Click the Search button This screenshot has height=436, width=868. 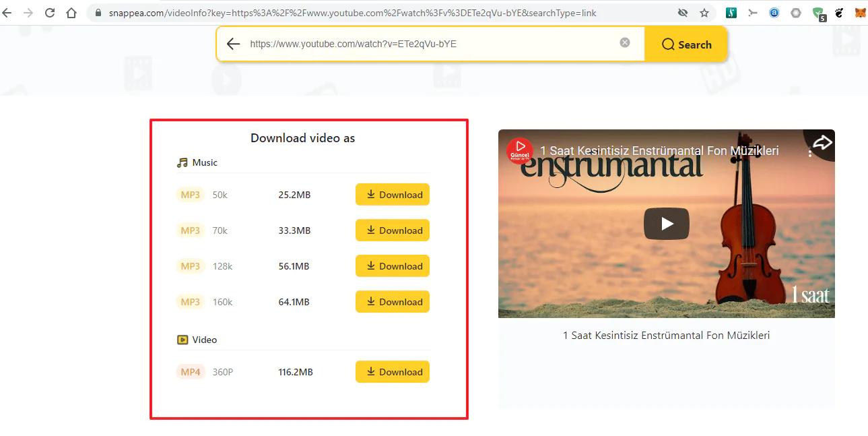pyautogui.click(x=686, y=44)
